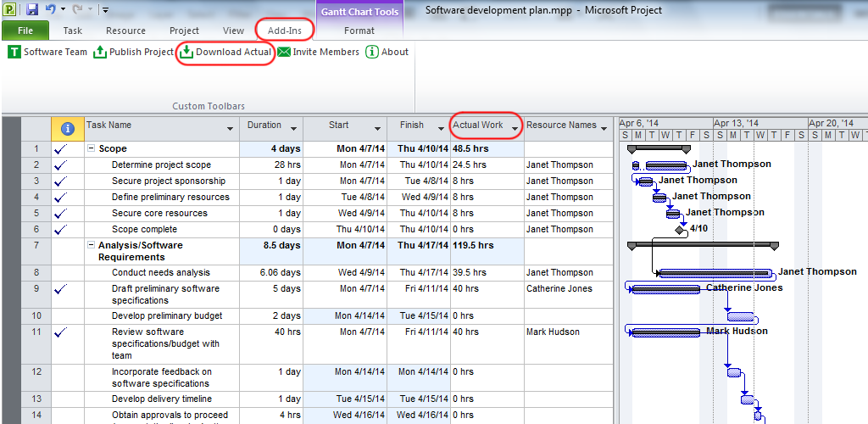
Task: Select row 8 header number
Action: [x=36, y=272]
